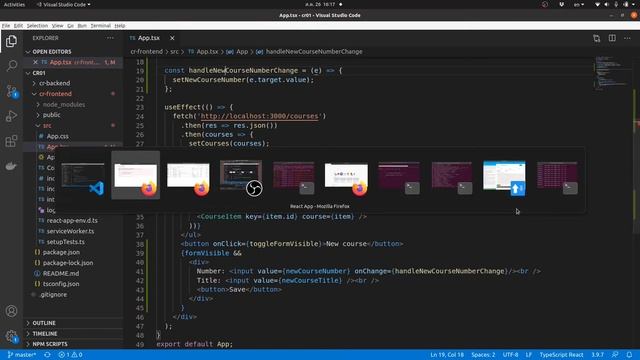The width and height of the screenshot is (640, 360).
Task: Open the Help menu
Action: click(x=120, y=26)
